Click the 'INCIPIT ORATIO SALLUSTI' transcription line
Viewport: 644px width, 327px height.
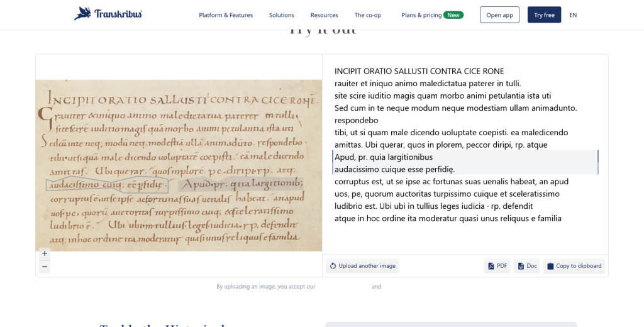[419, 71]
